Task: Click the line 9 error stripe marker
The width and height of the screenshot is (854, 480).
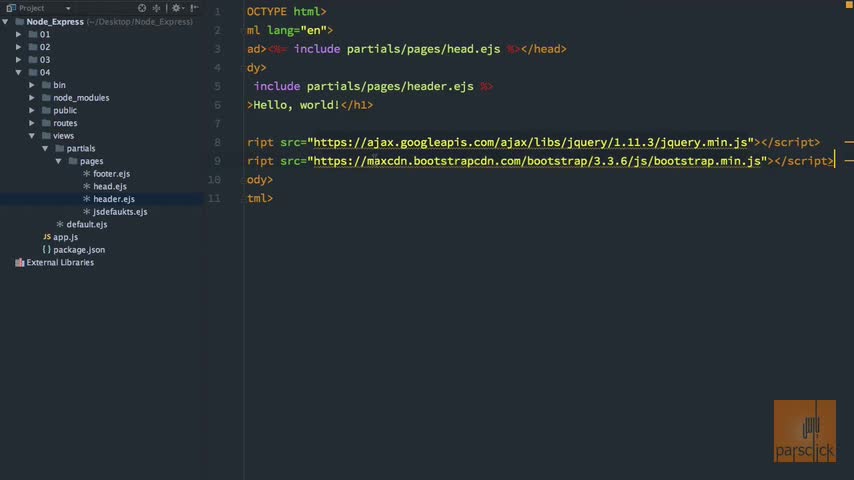Action: click(x=849, y=161)
